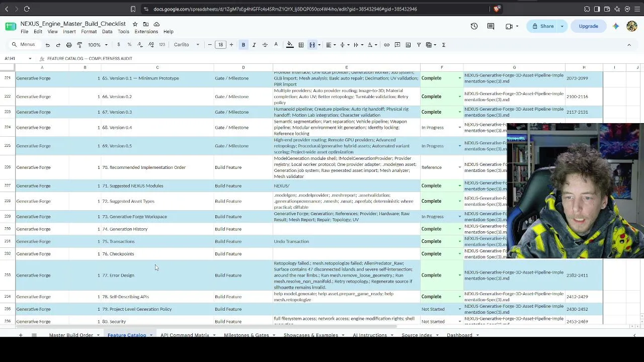
Task: Redo the last undone action
Action: [x=58, y=45]
